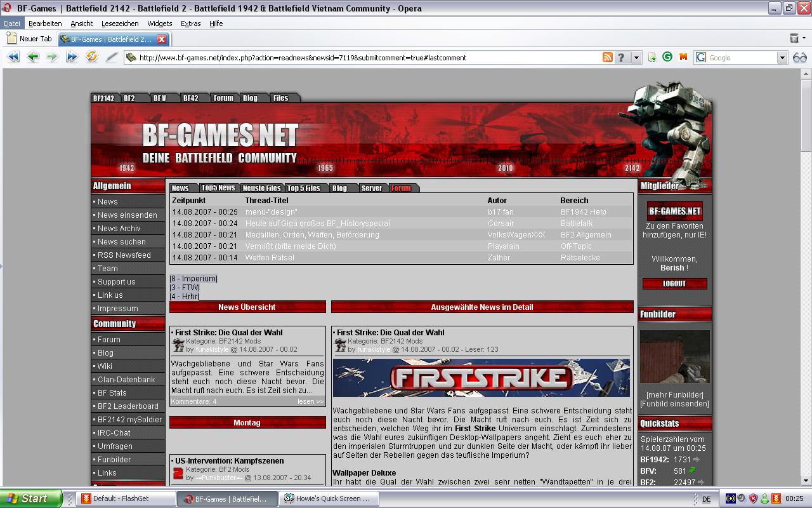Image resolution: width=812 pixels, height=508 pixels.
Task: Open the Google search engine dropdown
Action: (x=782, y=57)
